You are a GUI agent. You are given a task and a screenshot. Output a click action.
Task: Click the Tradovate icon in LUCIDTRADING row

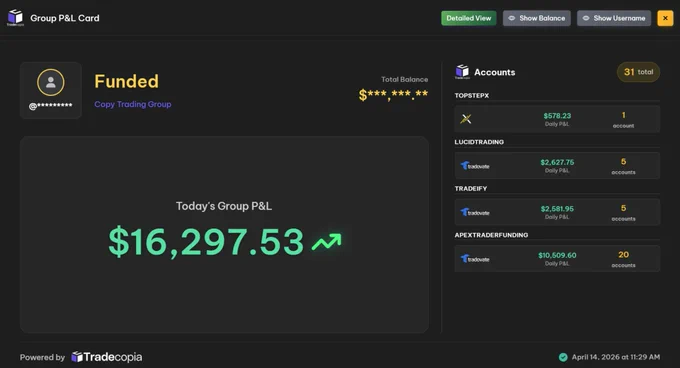pos(475,166)
